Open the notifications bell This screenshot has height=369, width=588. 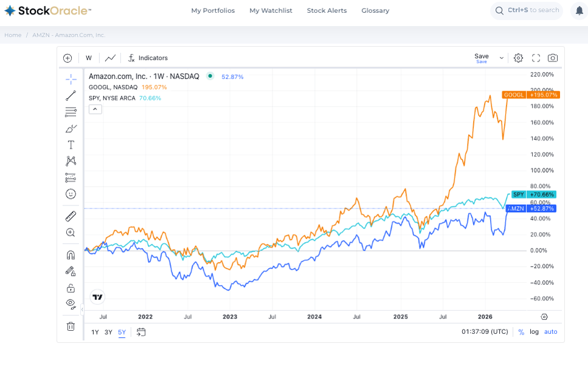pyautogui.click(x=579, y=11)
